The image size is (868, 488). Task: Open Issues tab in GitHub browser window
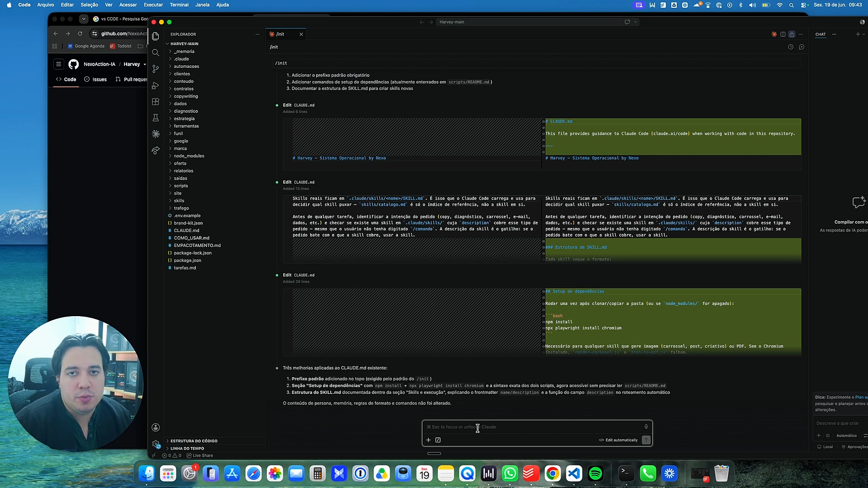[x=95, y=79]
